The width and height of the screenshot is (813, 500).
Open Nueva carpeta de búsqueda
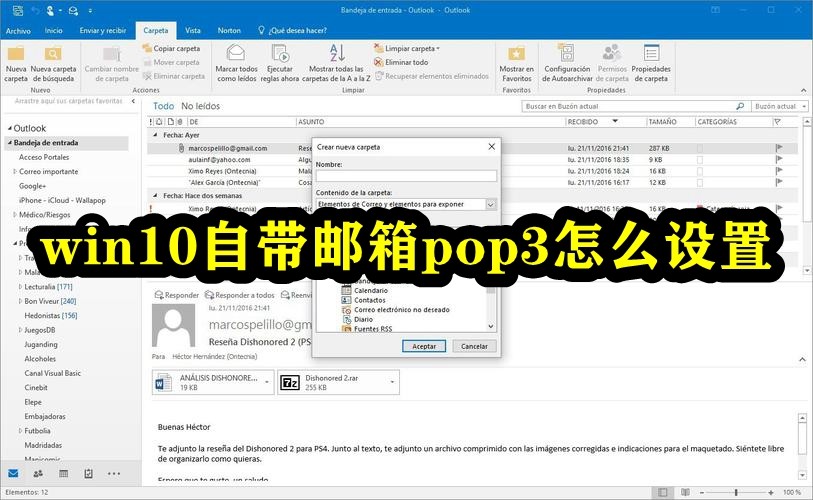[53, 64]
